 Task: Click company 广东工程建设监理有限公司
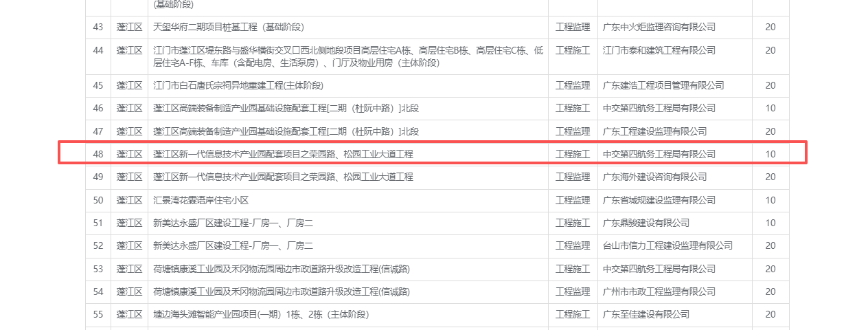[x=659, y=131]
